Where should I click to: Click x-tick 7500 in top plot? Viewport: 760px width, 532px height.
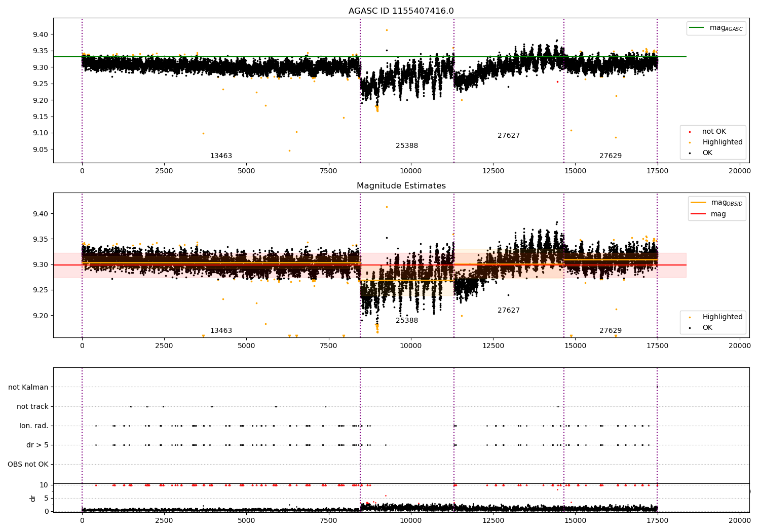328,171
